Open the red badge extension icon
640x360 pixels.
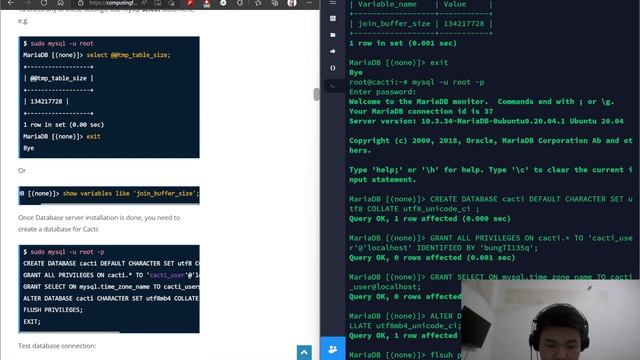[x=207, y=3]
